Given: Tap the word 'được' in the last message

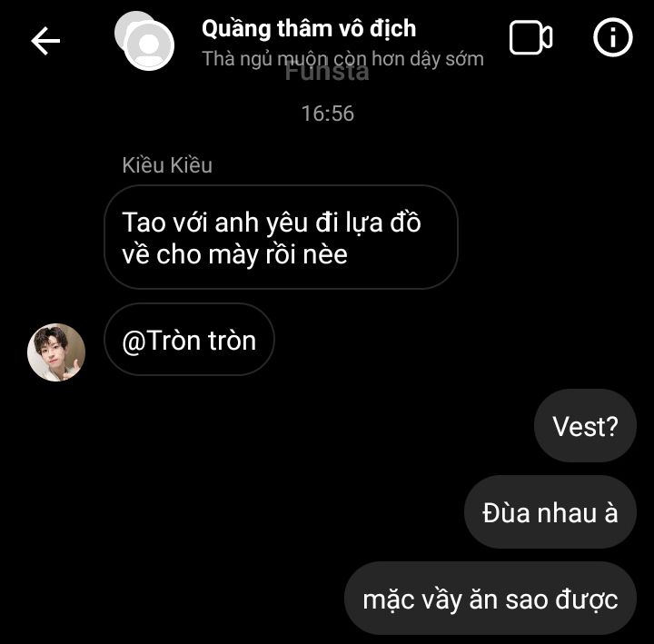Looking at the screenshot, I should pos(588,599).
